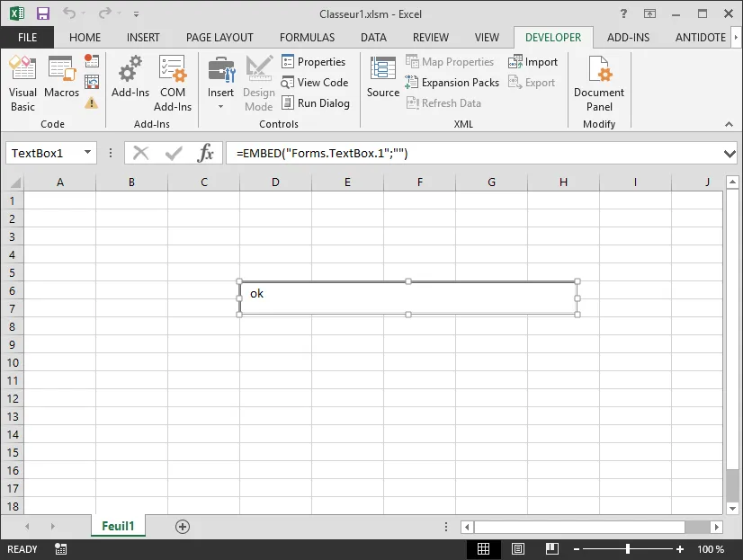Expand the formula bar

point(730,154)
